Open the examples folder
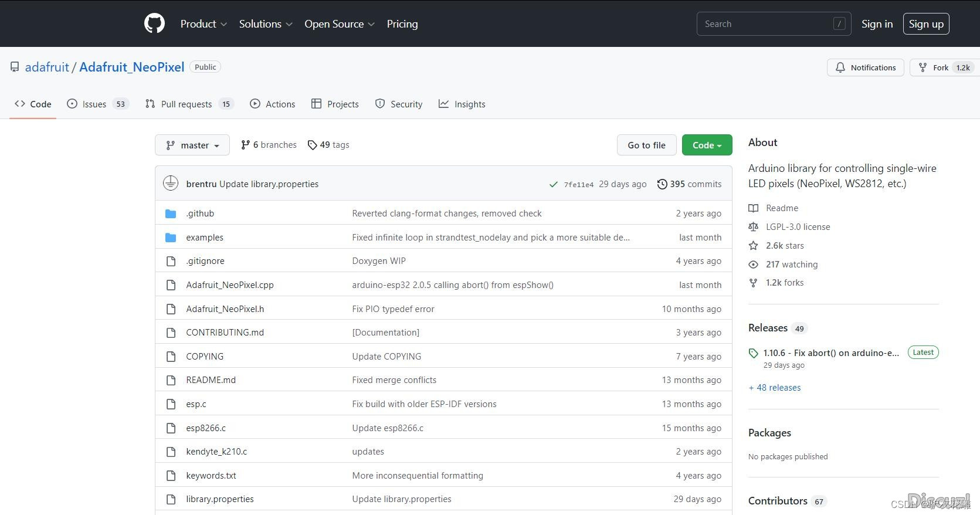 pos(205,238)
